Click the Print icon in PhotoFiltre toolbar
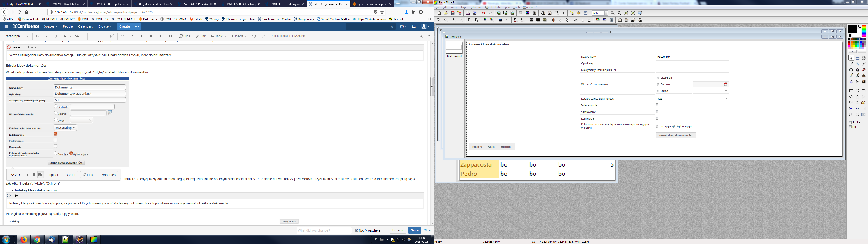This screenshot has width=868, height=244. [468, 13]
